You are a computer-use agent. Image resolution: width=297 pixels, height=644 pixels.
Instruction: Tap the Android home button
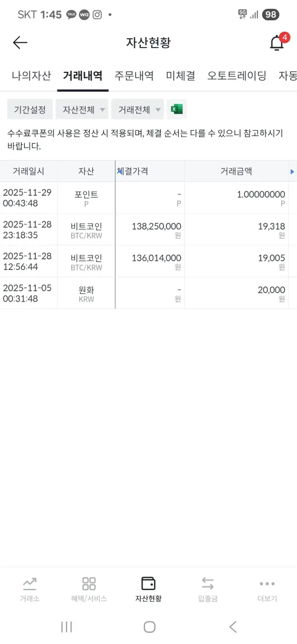148,627
